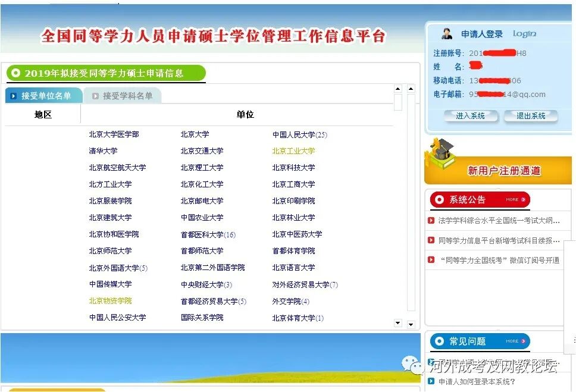Click the red bullet icon beside 法学学科 announcement
Screen dimensions: 576x392
point(431,221)
